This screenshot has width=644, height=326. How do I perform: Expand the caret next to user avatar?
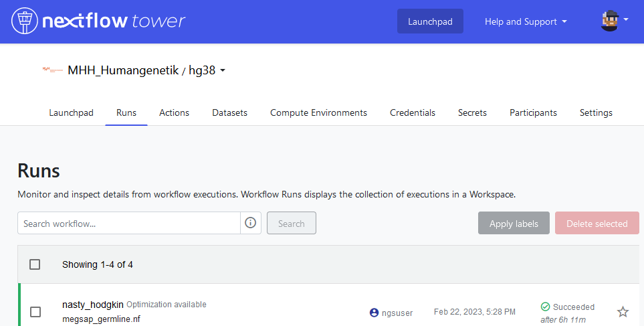point(626,20)
